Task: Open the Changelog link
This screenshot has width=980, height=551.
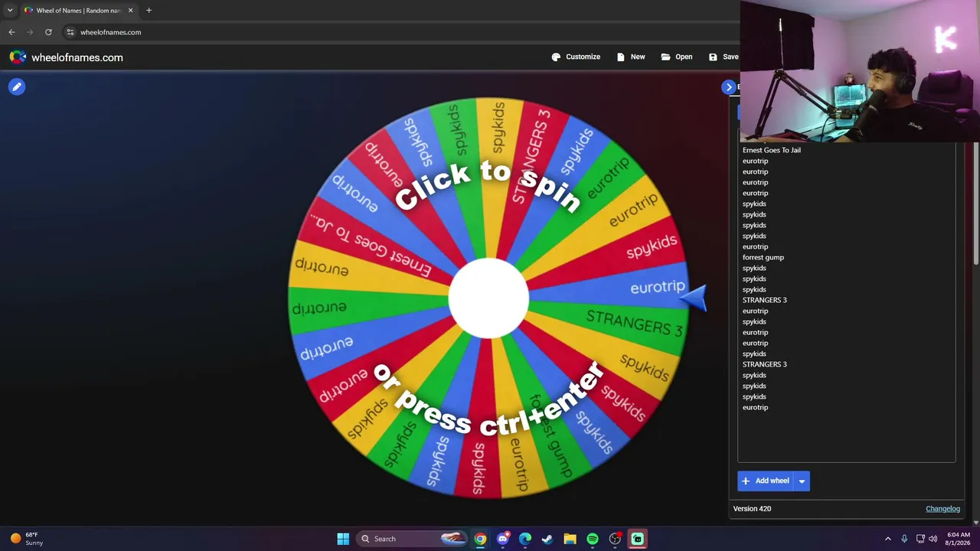Action: click(942, 509)
